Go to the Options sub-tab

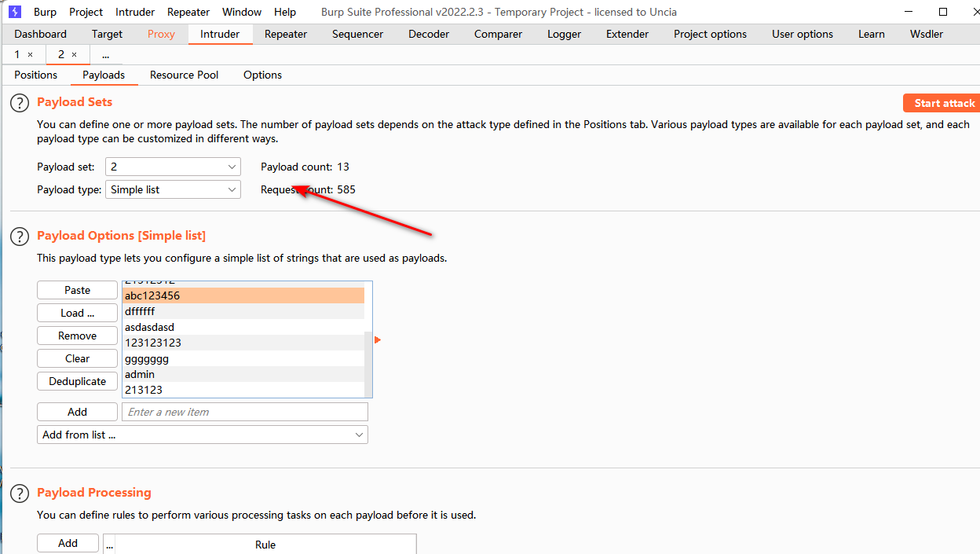pos(262,75)
